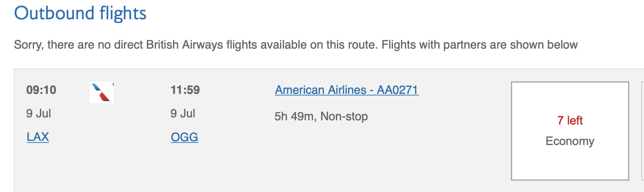Click the Non-stop label
Screen dimensions: 644x192
click(x=344, y=116)
